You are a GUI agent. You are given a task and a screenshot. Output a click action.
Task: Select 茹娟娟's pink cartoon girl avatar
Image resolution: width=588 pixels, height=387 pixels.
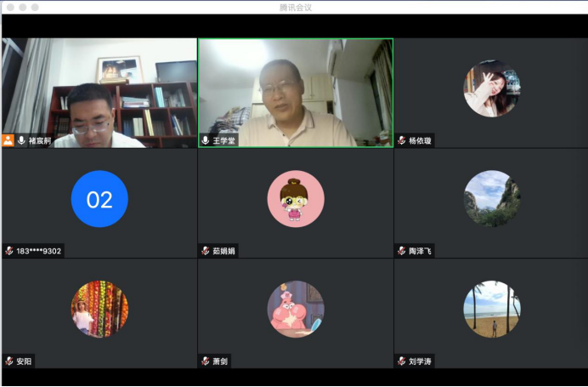pos(296,199)
